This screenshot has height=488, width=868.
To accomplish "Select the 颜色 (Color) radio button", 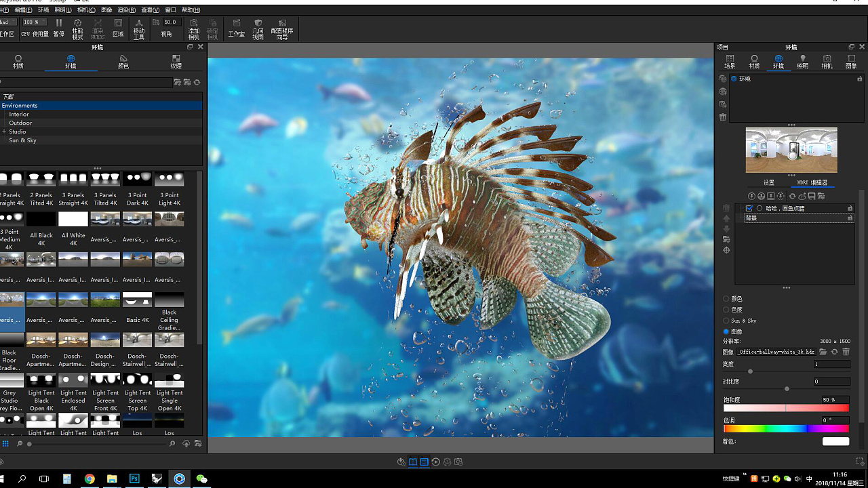I will (727, 298).
